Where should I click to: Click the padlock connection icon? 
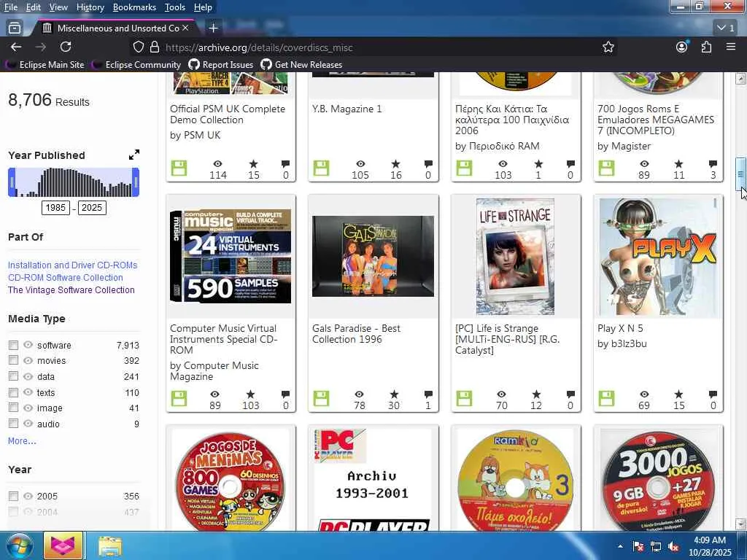155,47
